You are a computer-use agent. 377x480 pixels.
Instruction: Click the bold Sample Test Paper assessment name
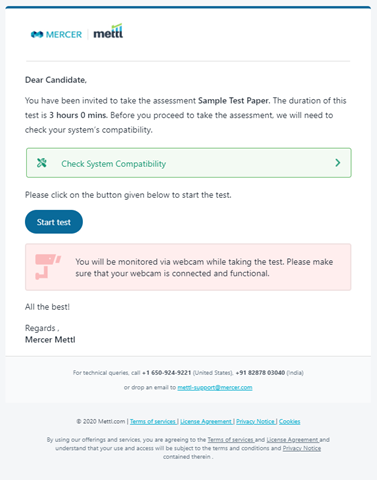pos(233,101)
